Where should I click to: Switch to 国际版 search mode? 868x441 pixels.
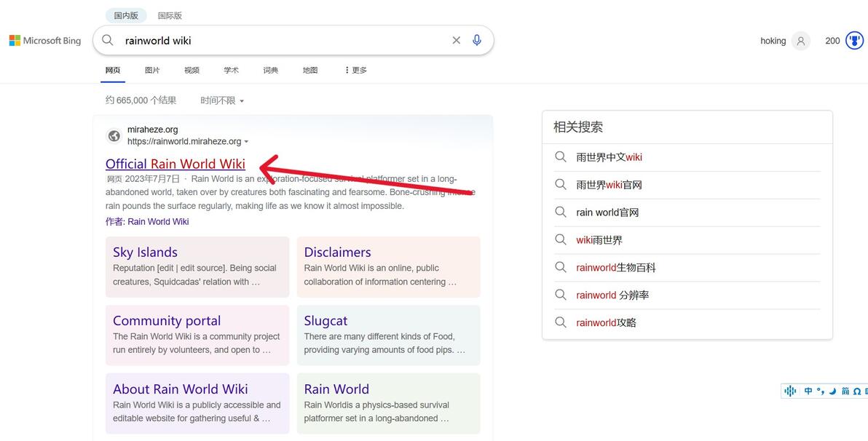tap(170, 15)
